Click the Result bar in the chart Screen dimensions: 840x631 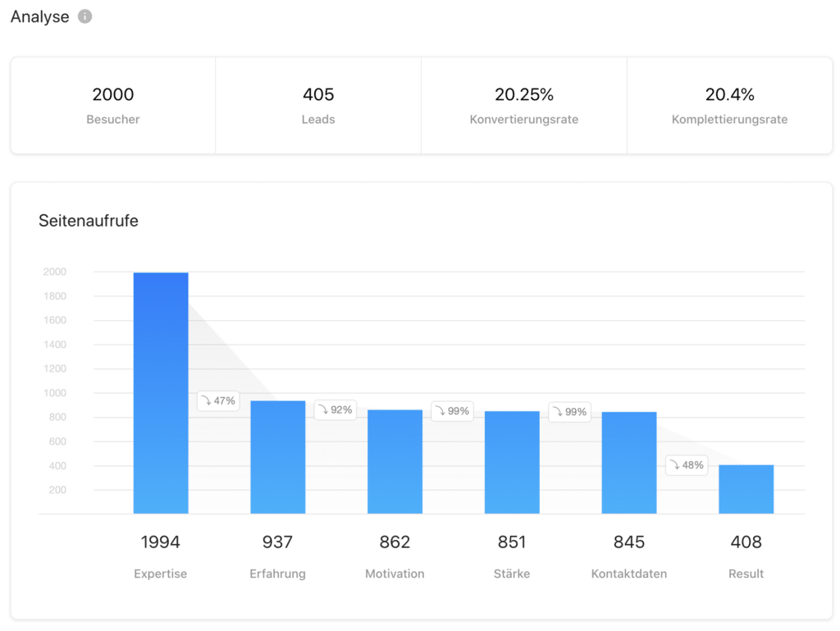(746, 489)
